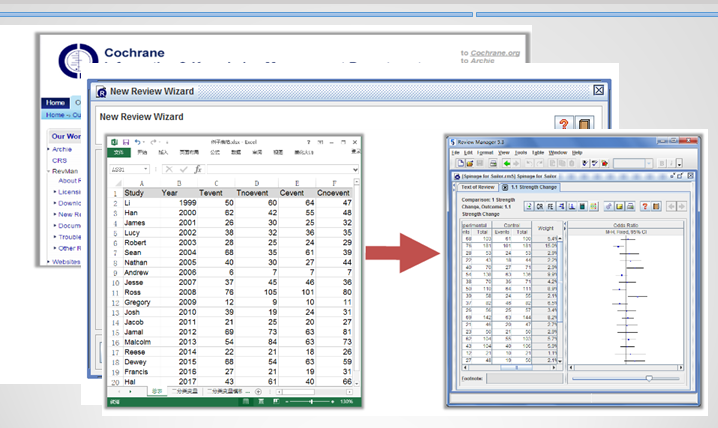The width and height of the screenshot is (718, 428).
Task: Click the open folder icon in Review Manager toolbar
Action: pyautogui.click(x=469, y=163)
